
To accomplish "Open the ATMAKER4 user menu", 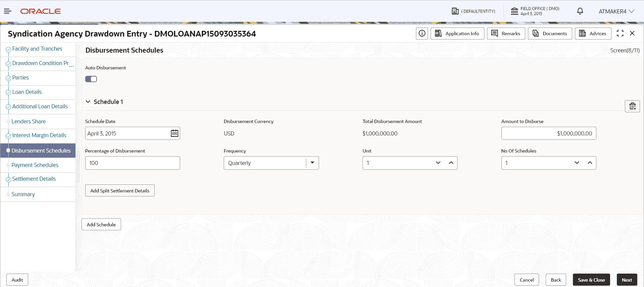I will pos(616,11).
